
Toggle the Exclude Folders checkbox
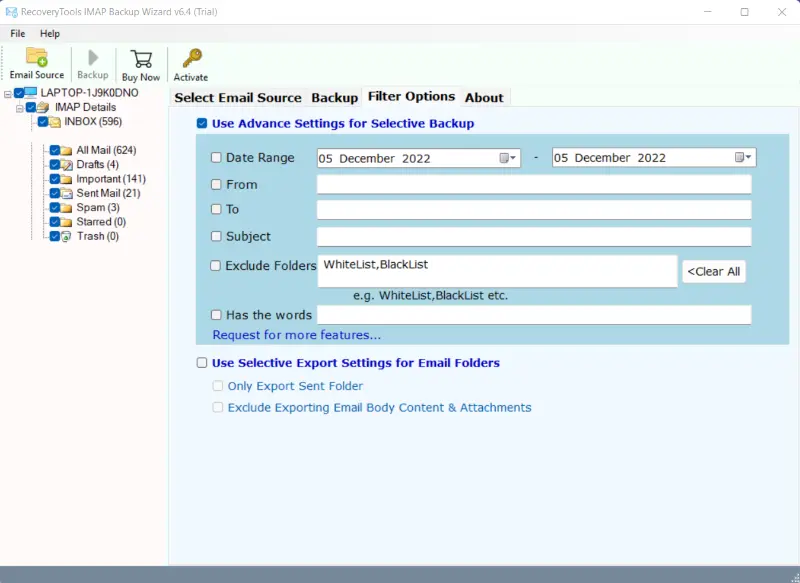pos(217,266)
